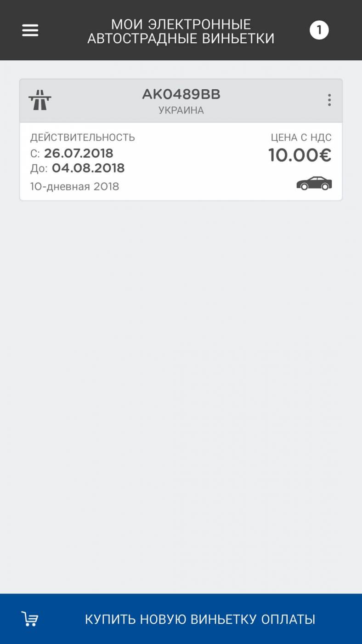Click the ЦЕНА С НДС label

pyautogui.click(x=301, y=137)
